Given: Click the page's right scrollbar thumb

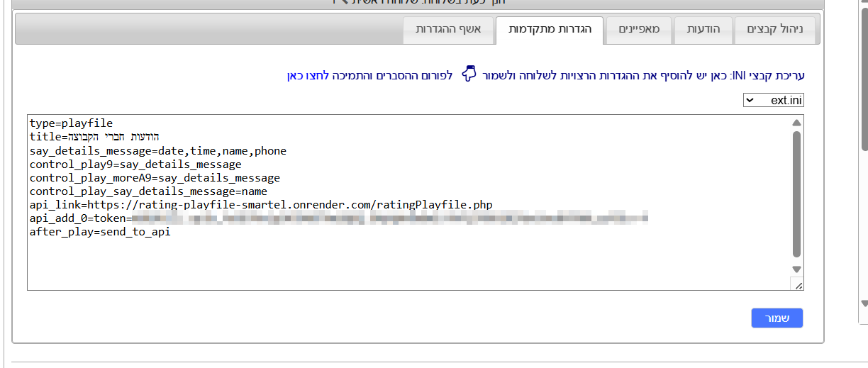Looking at the screenshot, I should [864, 71].
